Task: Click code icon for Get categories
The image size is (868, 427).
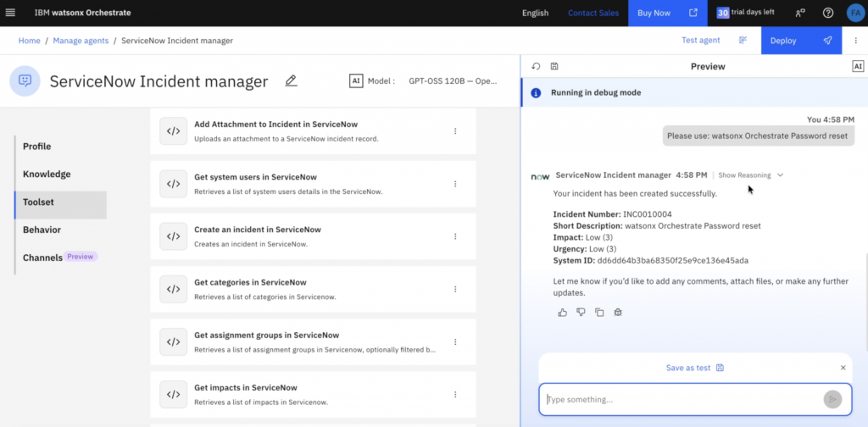Action: point(173,289)
